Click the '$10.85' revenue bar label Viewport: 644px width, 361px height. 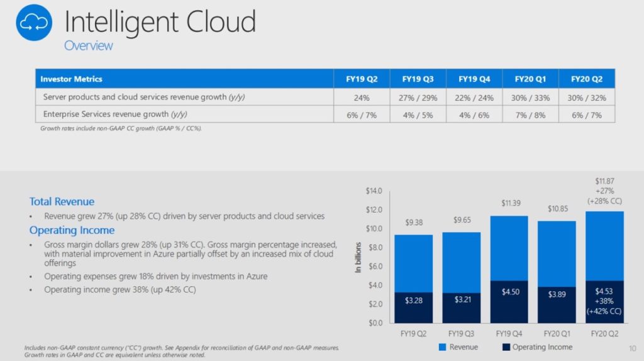pyautogui.click(x=558, y=209)
